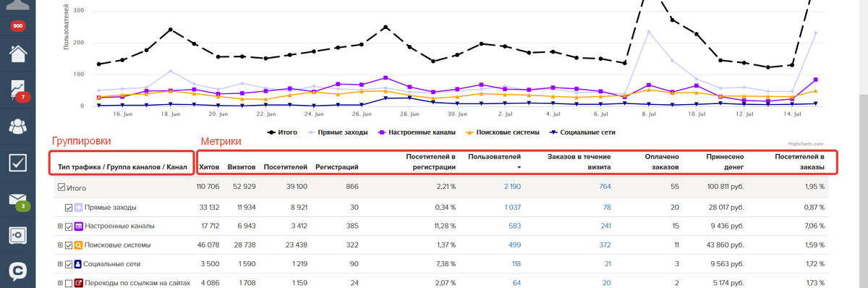Expand the Социальные сети row

point(60,264)
